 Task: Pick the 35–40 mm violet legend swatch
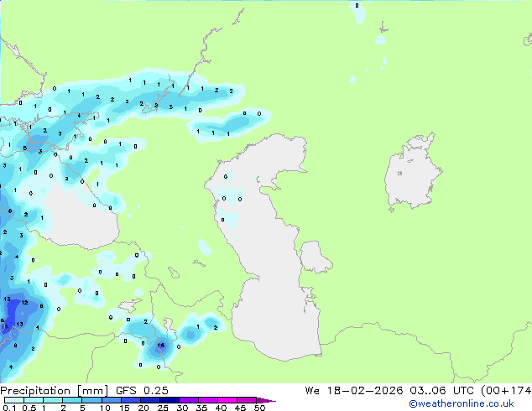[207, 400]
